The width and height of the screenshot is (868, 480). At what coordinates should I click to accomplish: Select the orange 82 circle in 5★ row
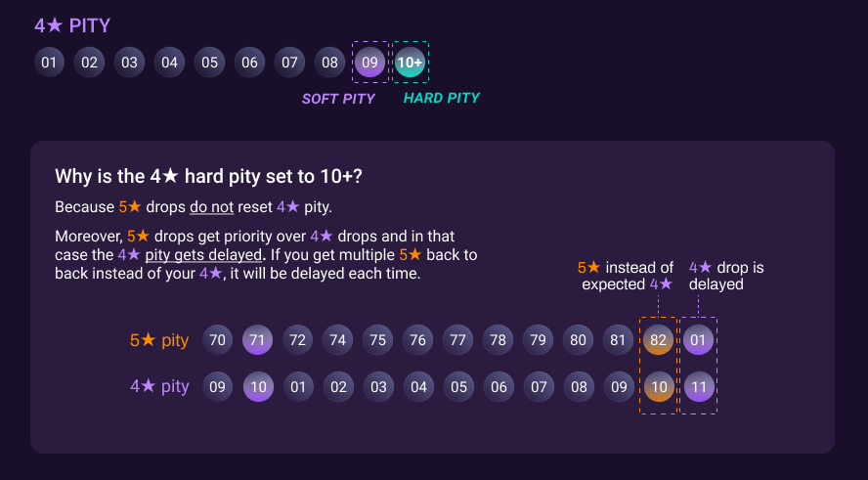(658, 340)
